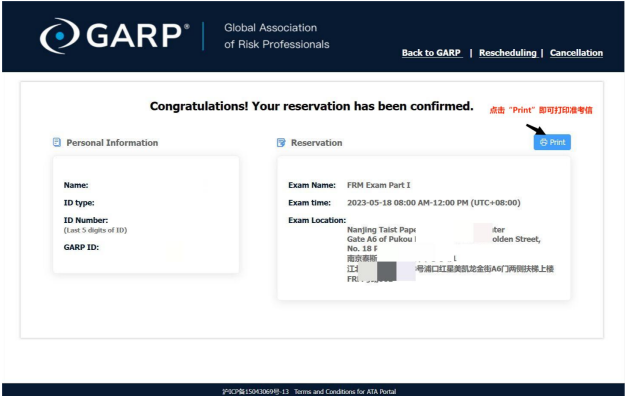Click the exam time 2023-05-18 value
Viewport: 625px width, 396px height.
434,203
